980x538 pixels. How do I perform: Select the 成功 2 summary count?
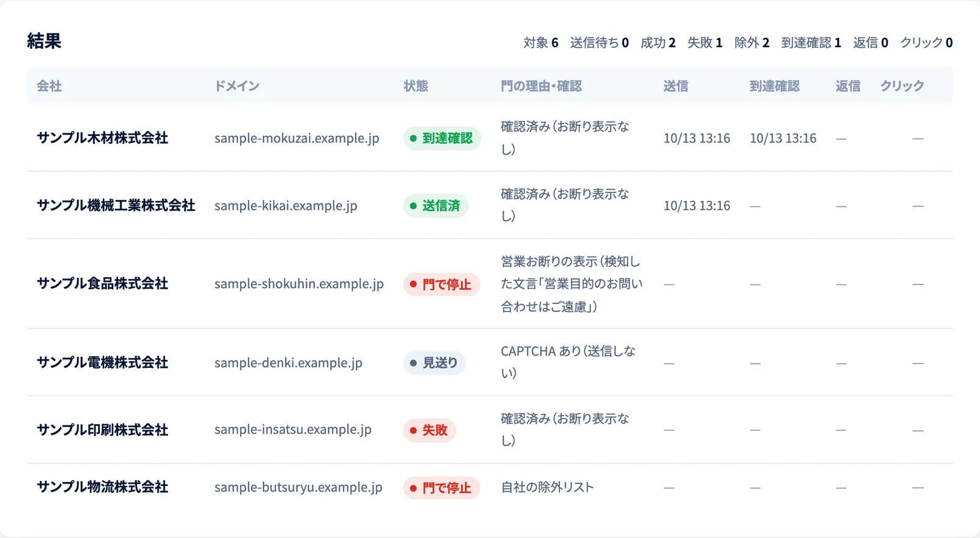point(658,42)
